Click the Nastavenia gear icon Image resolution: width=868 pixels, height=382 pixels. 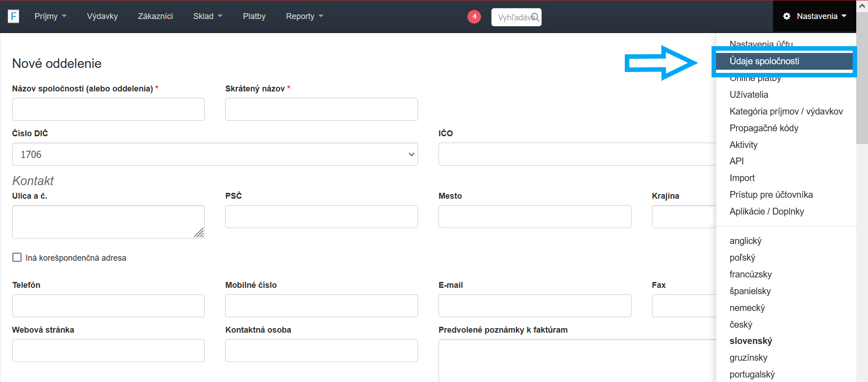(787, 16)
